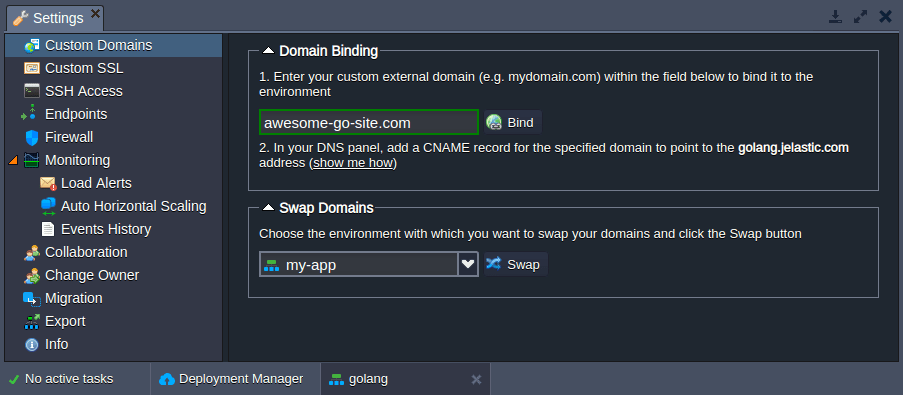Open the environment dropdown arrow
The height and width of the screenshot is (395, 903).
click(x=468, y=264)
